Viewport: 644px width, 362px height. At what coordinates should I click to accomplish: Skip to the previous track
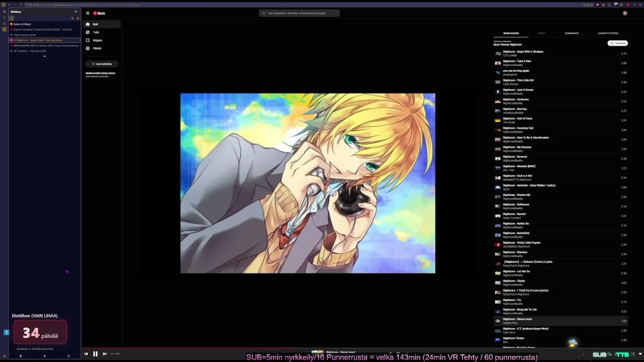tap(86, 354)
